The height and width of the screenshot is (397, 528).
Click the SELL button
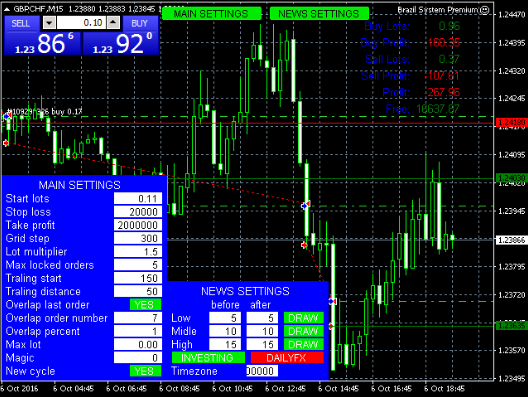click(x=21, y=24)
